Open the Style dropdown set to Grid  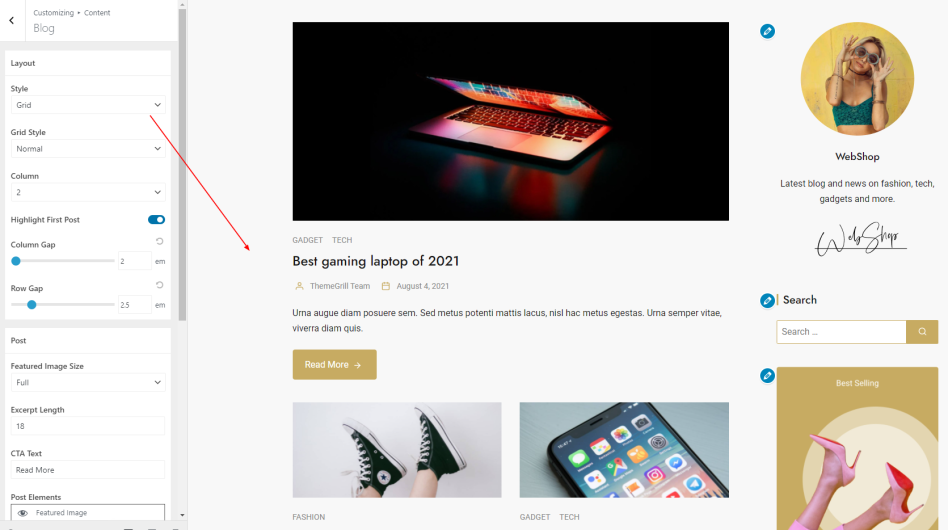[88, 105]
